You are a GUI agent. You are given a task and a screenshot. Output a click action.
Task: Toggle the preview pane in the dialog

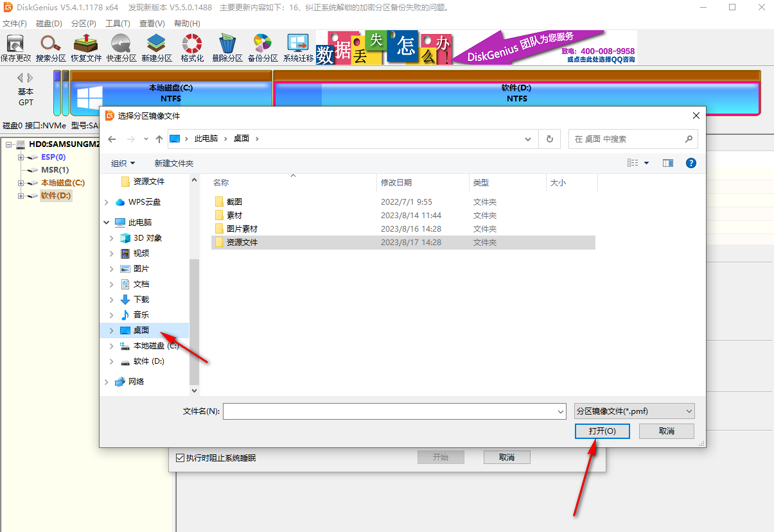pos(667,163)
